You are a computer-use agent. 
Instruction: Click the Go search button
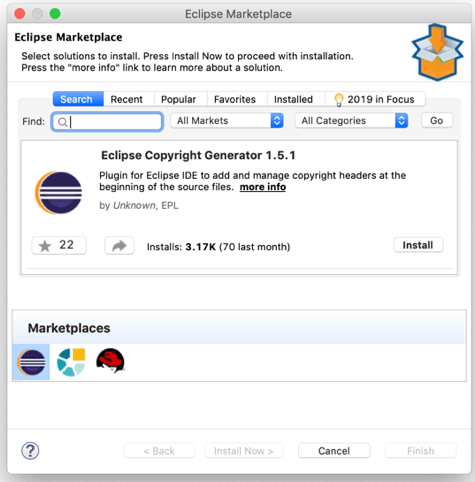point(437,120)
